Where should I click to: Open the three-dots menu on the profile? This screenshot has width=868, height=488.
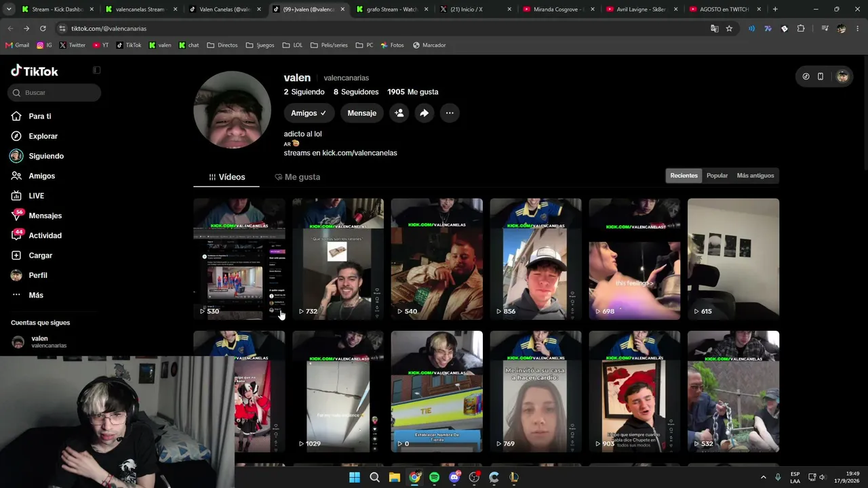[450, 113]
